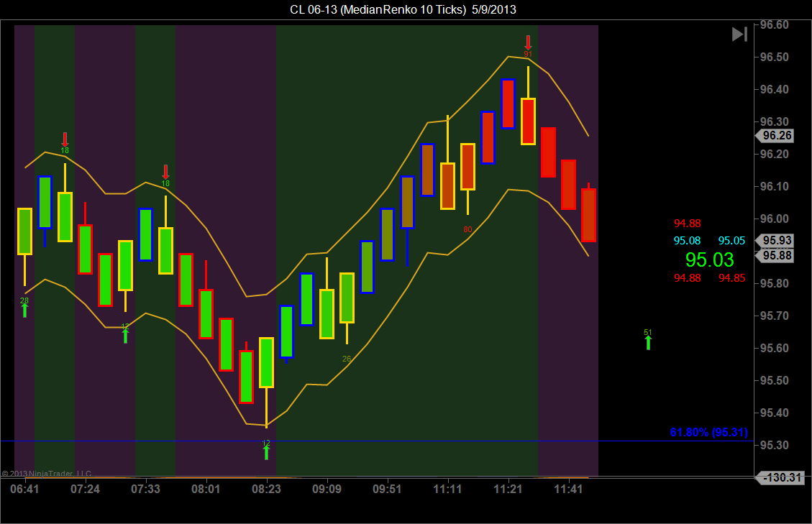Click the large green 95.03 price

[x=709, y=259]
